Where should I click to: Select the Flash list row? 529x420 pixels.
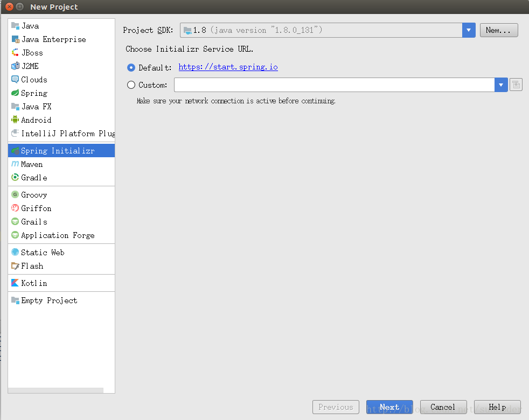pyautogui.click(x=61, y=266)
